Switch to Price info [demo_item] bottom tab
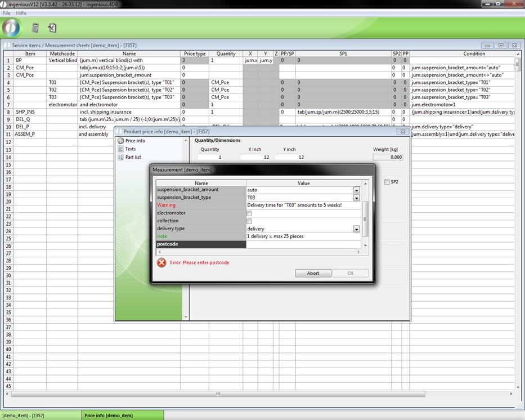The width and height of the screenshot is (525, 420). click(108, 415)
